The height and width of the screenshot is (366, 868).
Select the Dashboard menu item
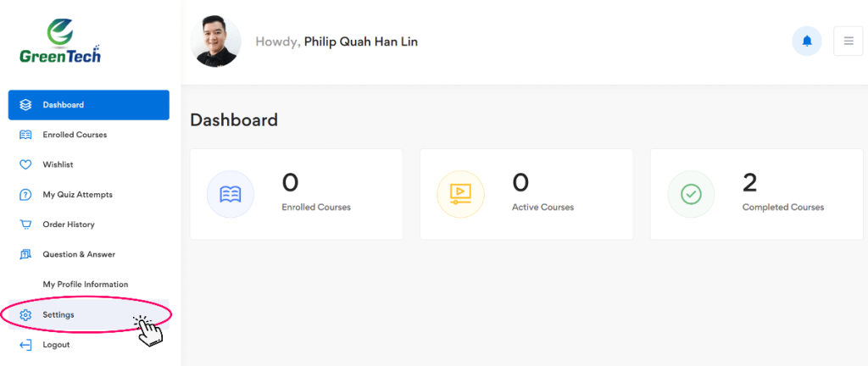(x=89, y=105)
